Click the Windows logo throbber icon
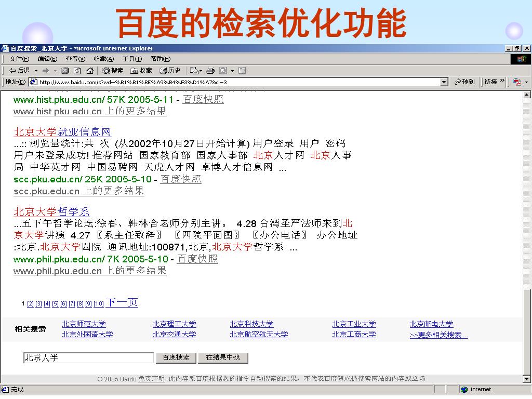The image size is (532, 399). pos(521,59)
